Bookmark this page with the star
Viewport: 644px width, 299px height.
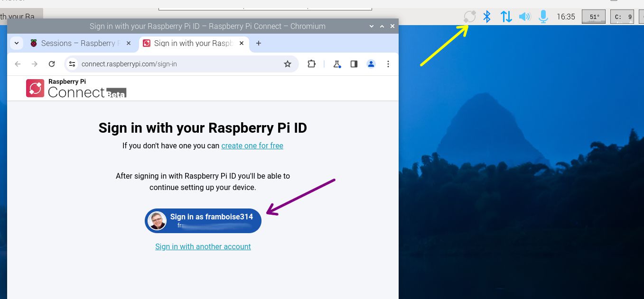point(288,64)
